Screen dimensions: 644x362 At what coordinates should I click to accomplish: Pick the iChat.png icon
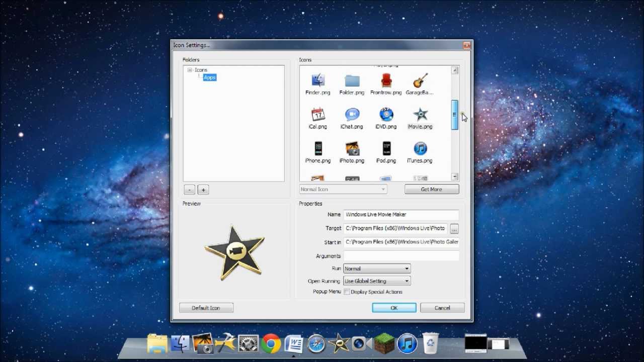click(352, 119)
